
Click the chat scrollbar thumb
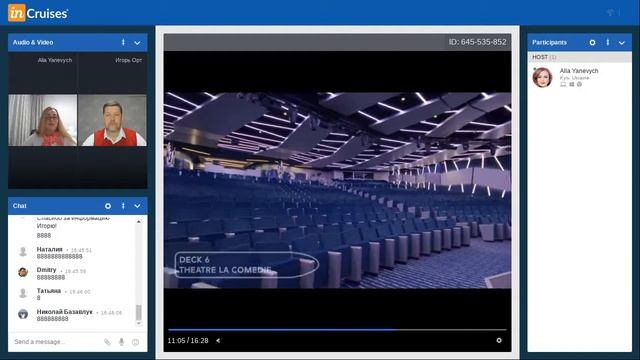coord(139,313)
